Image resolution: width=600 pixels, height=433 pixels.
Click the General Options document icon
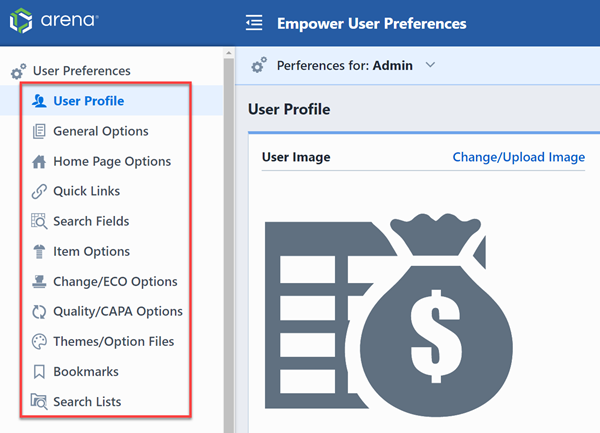[39, 131]
